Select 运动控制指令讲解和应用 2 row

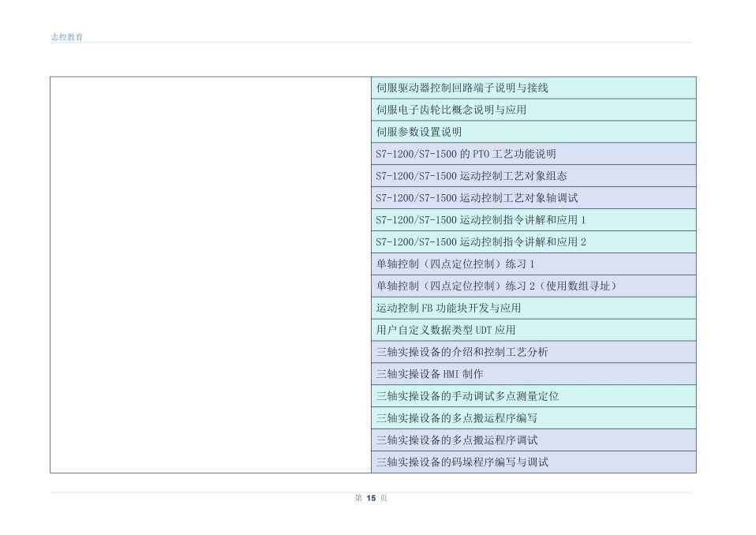[x=533, y=242]
